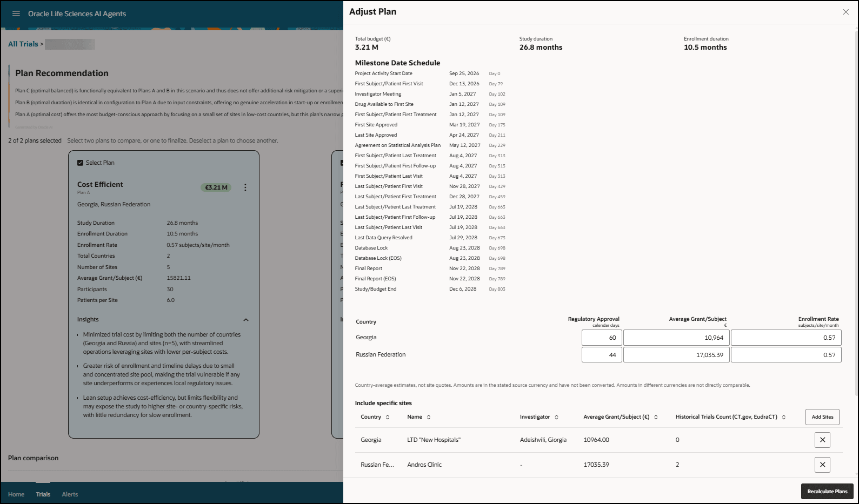
Task: Click the "Andros Clinic" site name
Action: (x=424, y=465)
